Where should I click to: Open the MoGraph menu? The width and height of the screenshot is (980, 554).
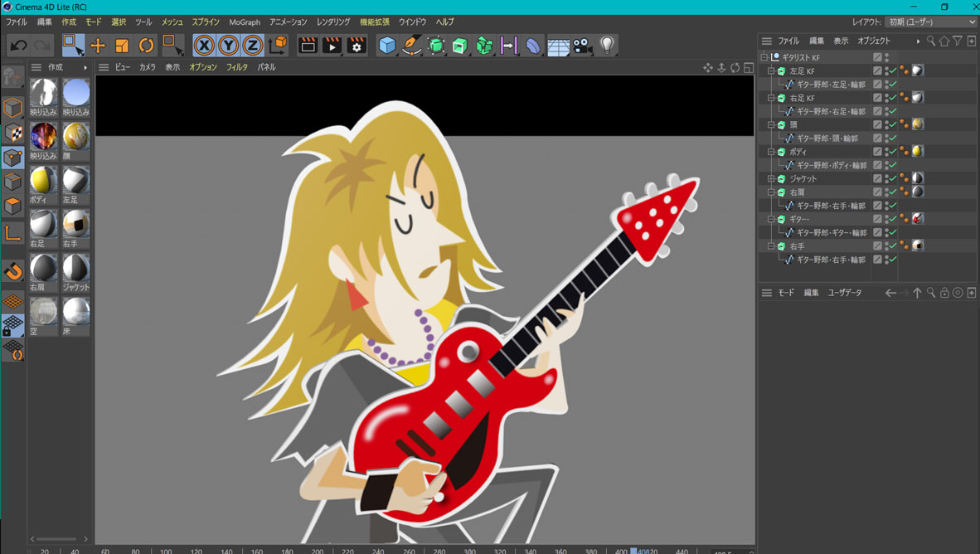point(245,22)
